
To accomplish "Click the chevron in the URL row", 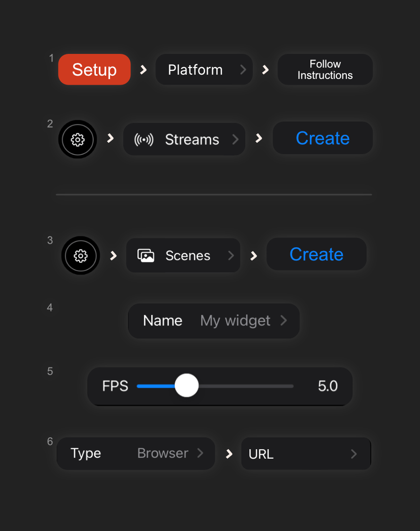I will pyautogui.click(x=354, y=454).
